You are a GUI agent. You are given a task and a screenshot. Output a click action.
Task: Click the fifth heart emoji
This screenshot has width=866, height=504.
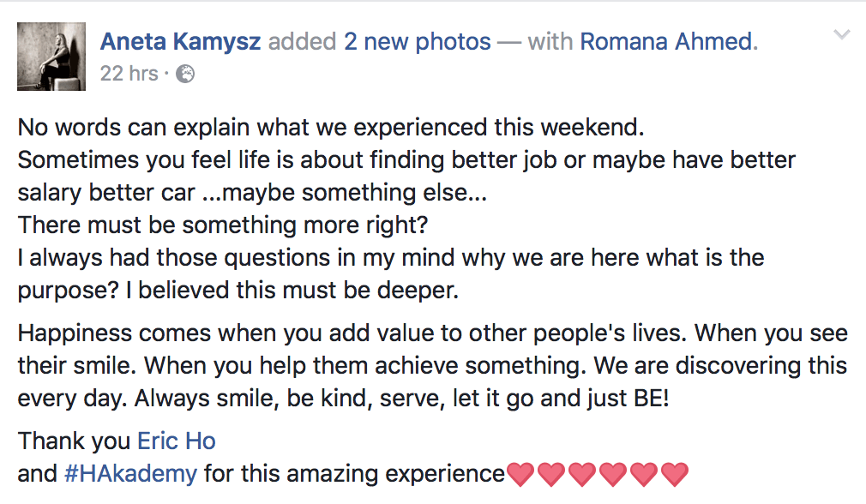point(644,473)
